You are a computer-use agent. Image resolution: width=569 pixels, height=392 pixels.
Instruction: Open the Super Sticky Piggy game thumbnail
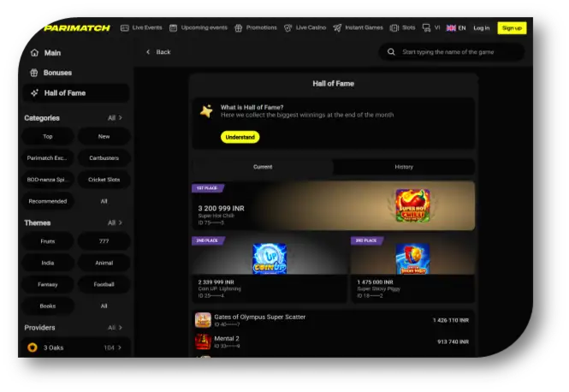coord(412,258)
